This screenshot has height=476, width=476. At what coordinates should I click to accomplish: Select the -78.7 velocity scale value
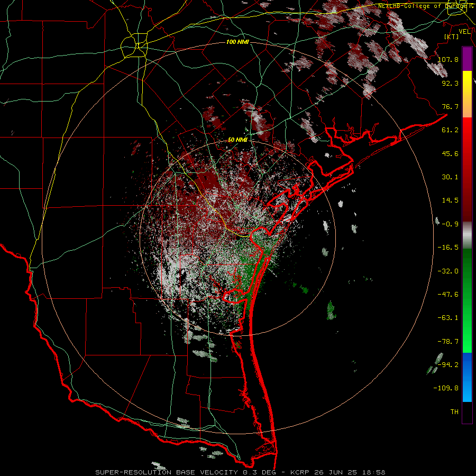(x=448, y=342)
